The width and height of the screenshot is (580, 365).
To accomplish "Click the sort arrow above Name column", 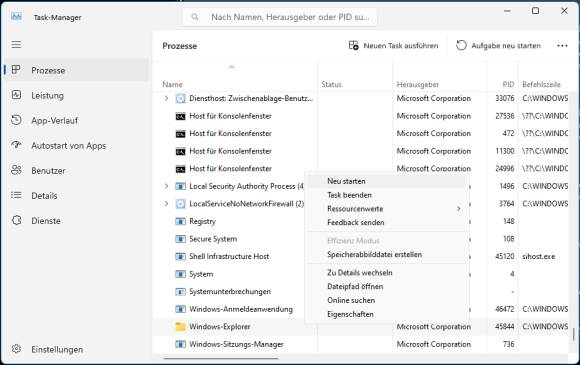I will tap(232, 67).
